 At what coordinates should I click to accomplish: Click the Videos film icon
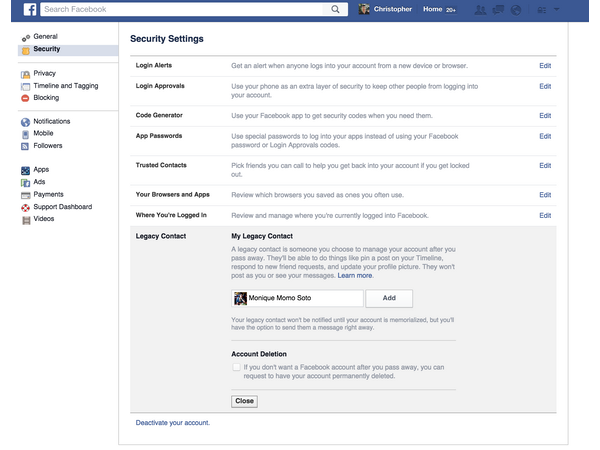pyautogui.click(x=26, y=220)
